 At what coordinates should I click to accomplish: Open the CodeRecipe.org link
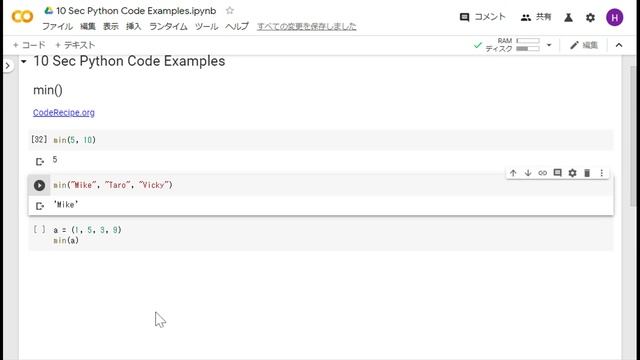64,113
